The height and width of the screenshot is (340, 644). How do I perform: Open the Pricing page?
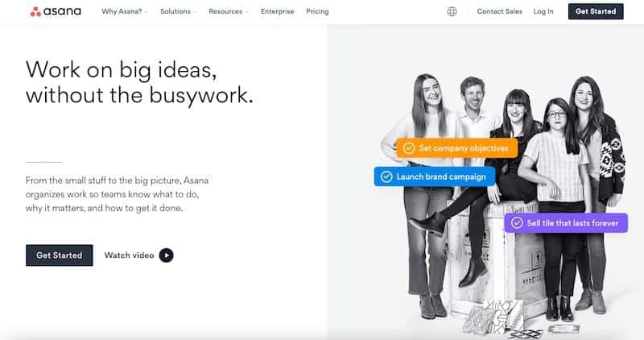pos(317,11)
